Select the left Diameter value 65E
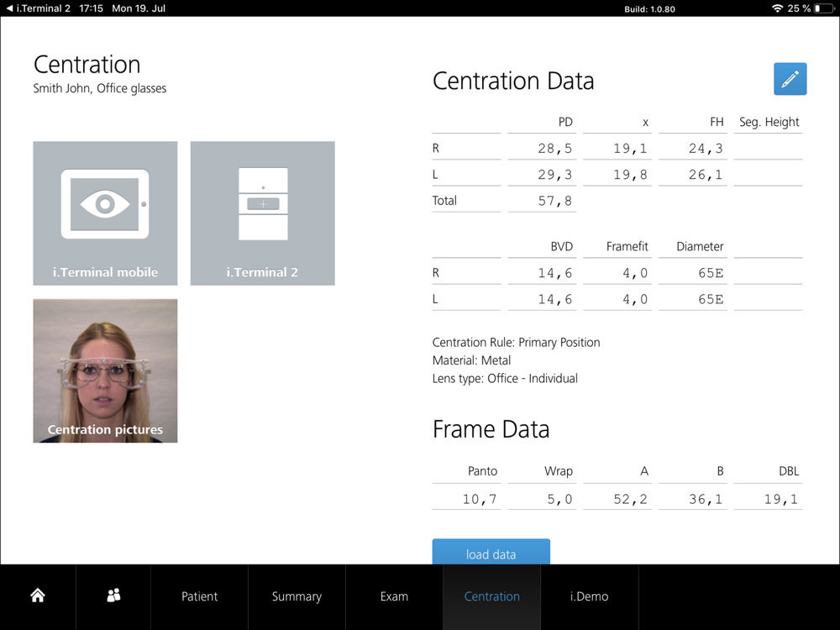Image resolution: width=840 pixels, height=630 pixels. tap(711, 300)
